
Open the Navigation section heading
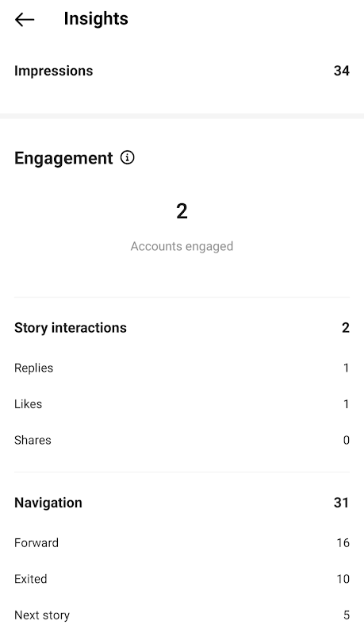48,503
